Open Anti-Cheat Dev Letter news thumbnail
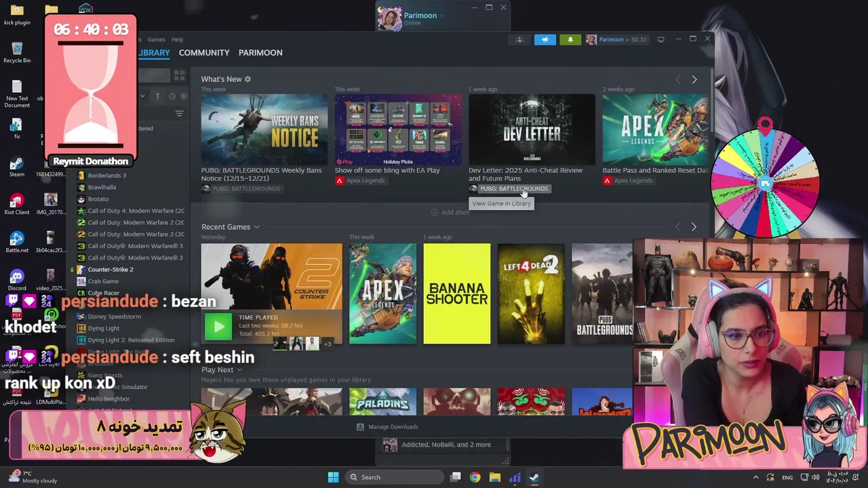Screen dimensions: 868x488 pos(532,129)
